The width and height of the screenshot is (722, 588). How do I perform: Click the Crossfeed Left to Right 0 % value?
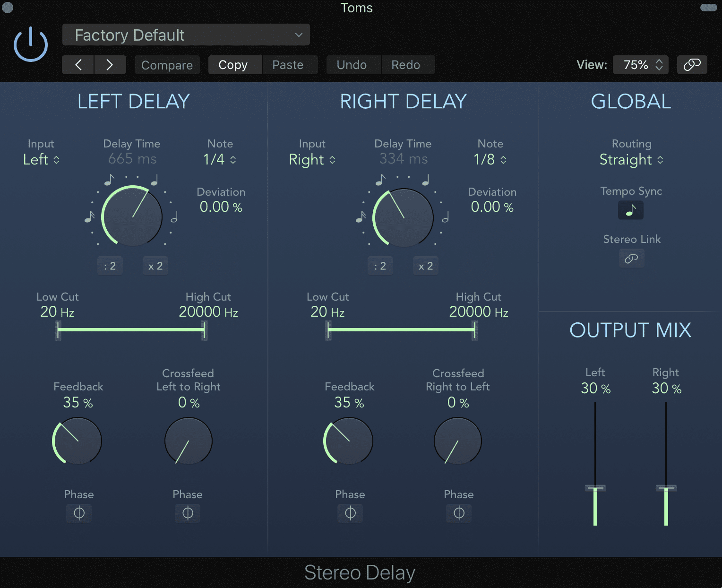click(189, 403)
